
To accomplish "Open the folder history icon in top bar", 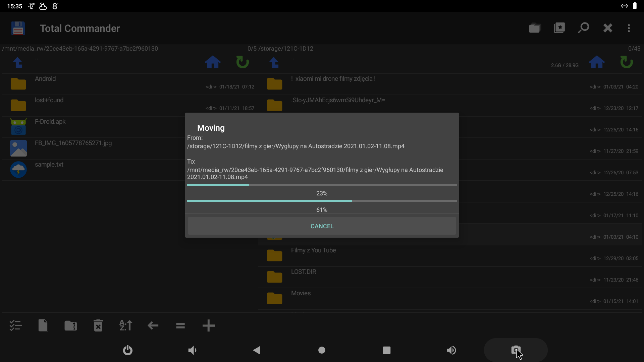I will coord(535,28).
